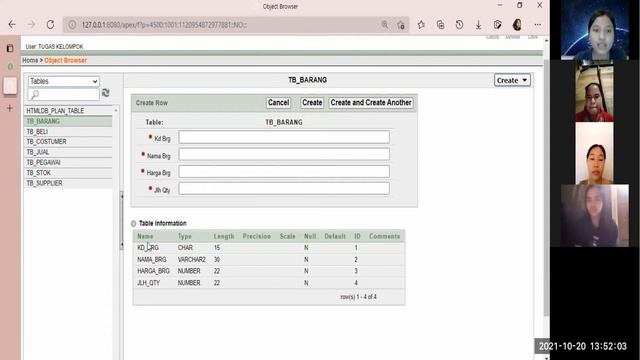Image resolution: width=640 pixels, height=360 pixels.
Task: Go to the Home breadcrumb link
Action: [30, 60]
